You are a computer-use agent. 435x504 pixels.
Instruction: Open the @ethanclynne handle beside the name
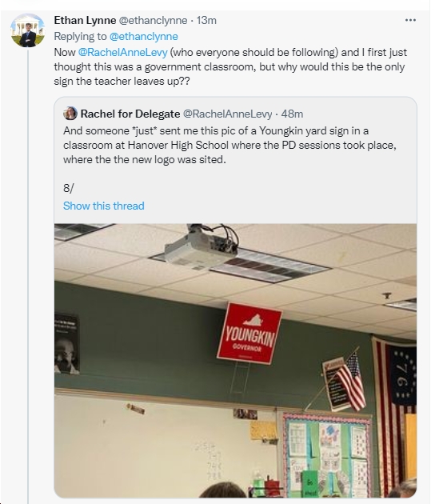pyautogui.click(x=153, y=20)
